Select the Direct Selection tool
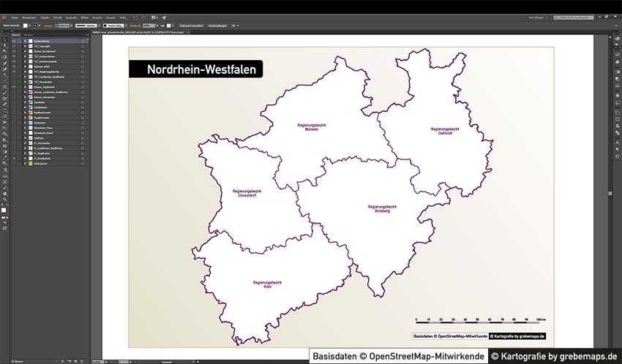622x364 pixels. pyautogui.click(x=4, y=45)
